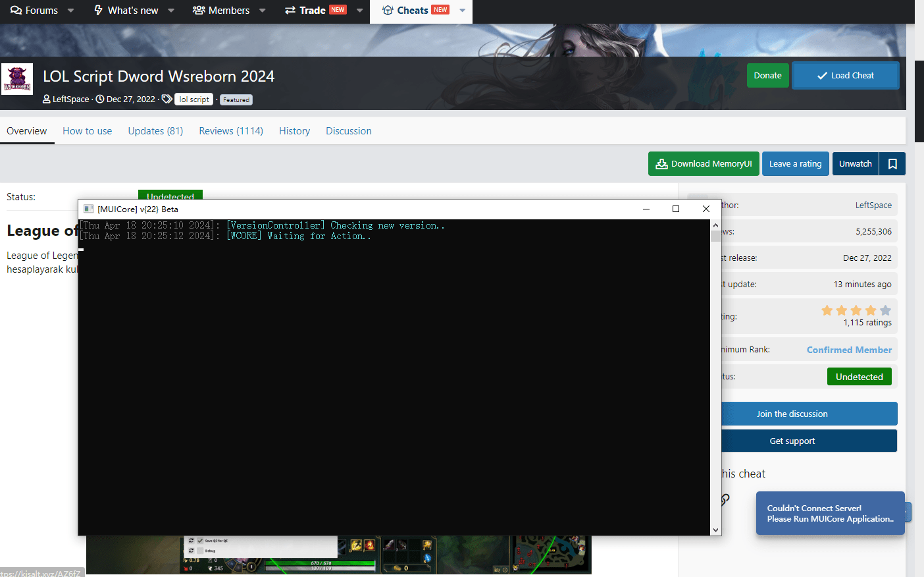
Task: Open the History tab
Action: tap(294, 131)
